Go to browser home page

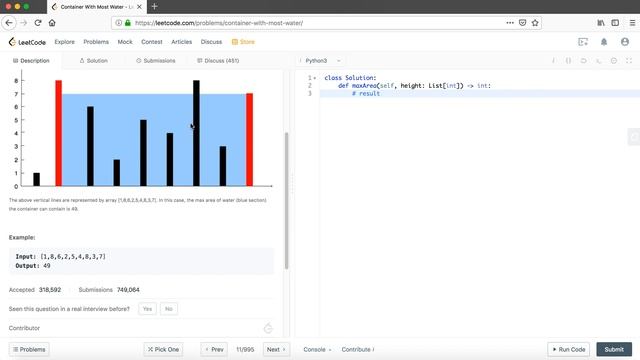point(52,23)
